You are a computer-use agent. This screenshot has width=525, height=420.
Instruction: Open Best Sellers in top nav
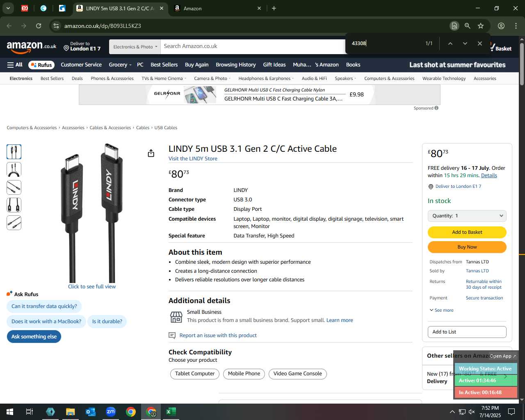(164, 65)
